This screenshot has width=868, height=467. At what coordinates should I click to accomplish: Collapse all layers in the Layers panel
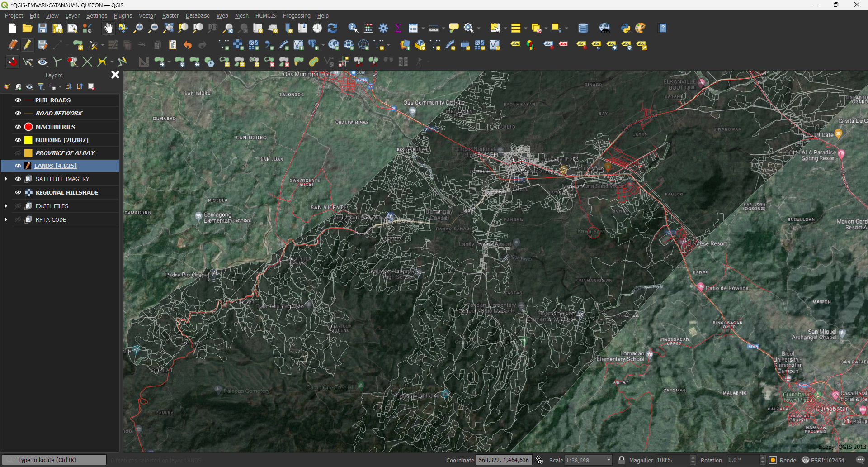pos(80,86)
